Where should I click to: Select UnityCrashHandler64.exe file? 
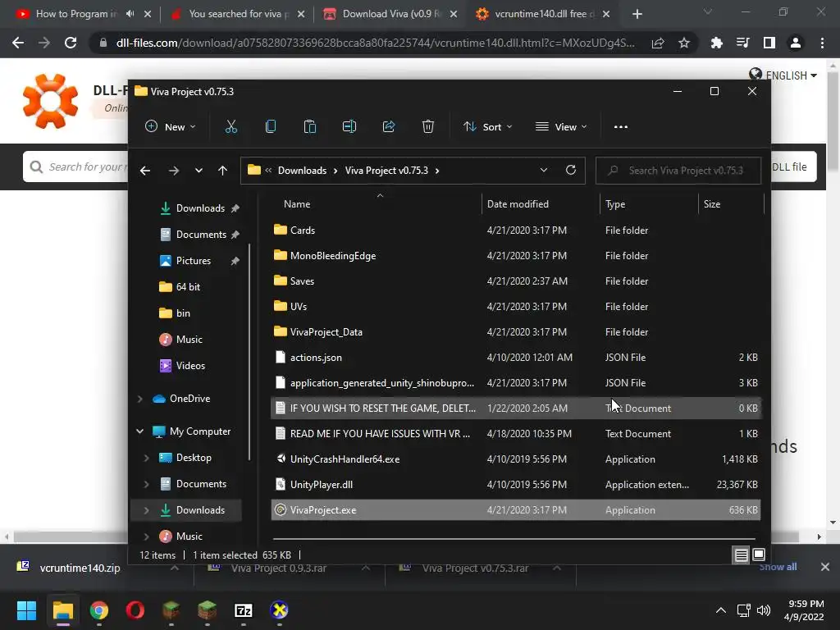(x=515, y=459)
